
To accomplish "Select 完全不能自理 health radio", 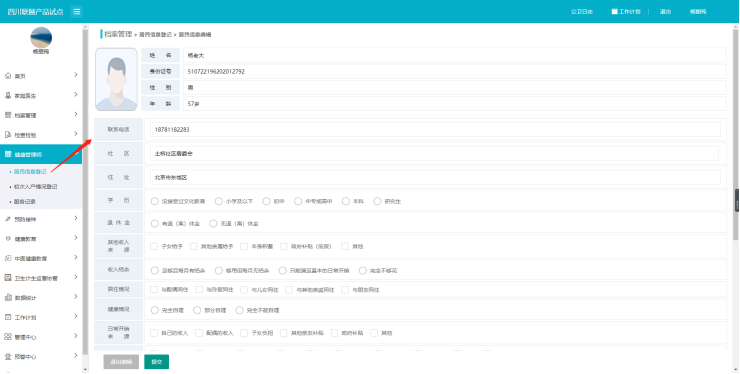I will 239,310.
